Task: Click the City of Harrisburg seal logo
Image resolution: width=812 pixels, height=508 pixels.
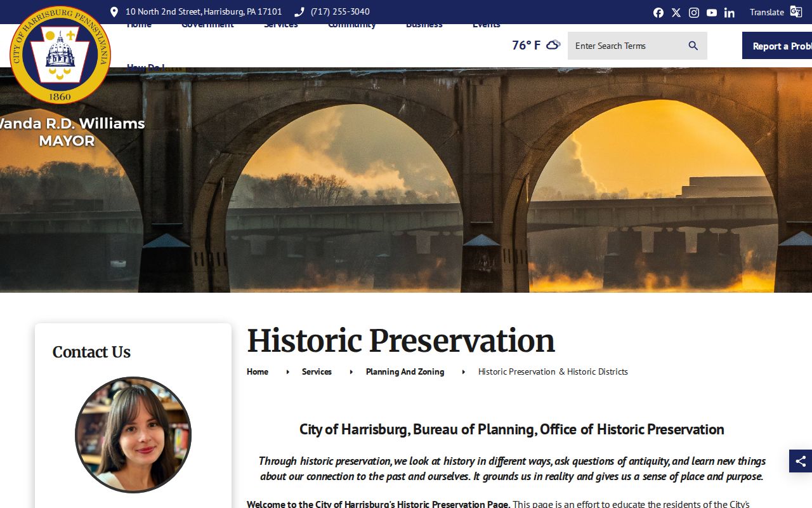Action: pyautogui.click(x=60, y=55)
